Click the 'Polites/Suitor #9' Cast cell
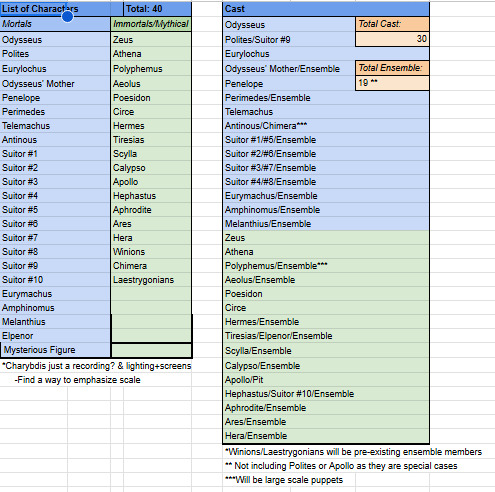 click(289, 40)
